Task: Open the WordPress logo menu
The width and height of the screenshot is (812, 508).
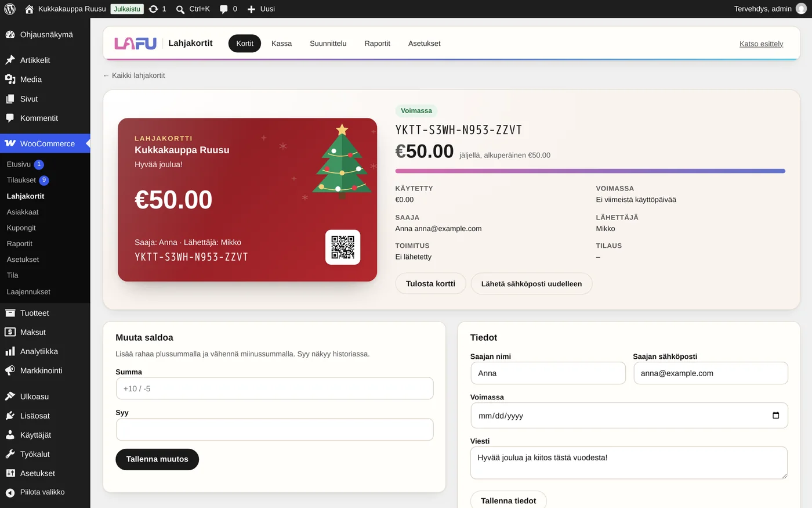Action: [10, 9]
